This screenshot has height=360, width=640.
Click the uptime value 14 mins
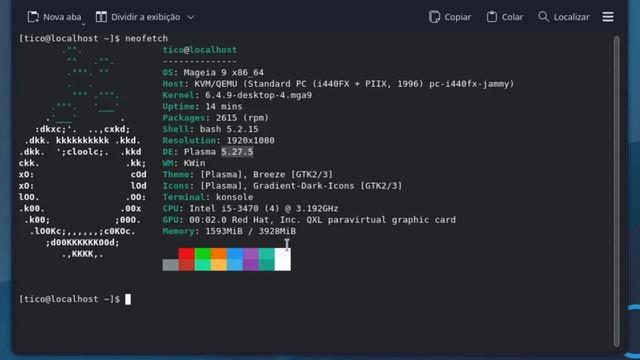coord(224,107)
